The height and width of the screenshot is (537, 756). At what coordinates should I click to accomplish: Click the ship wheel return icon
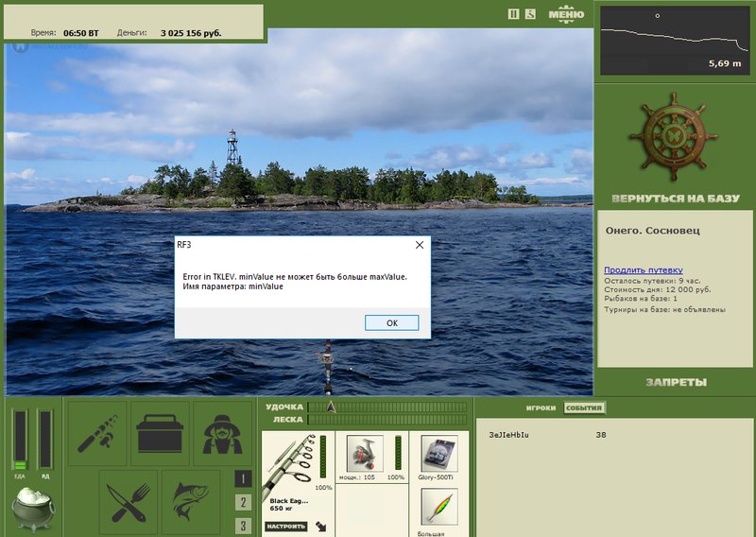(674, 137)
